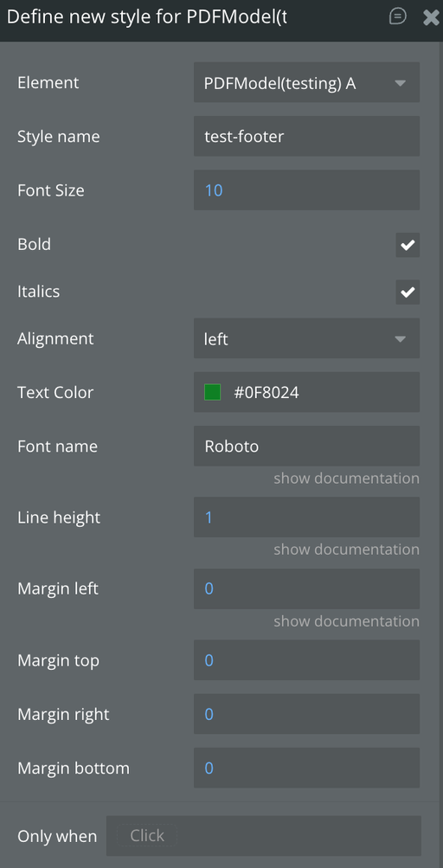Click the Margin right input field
443x868 pixels.
[307, 714]
